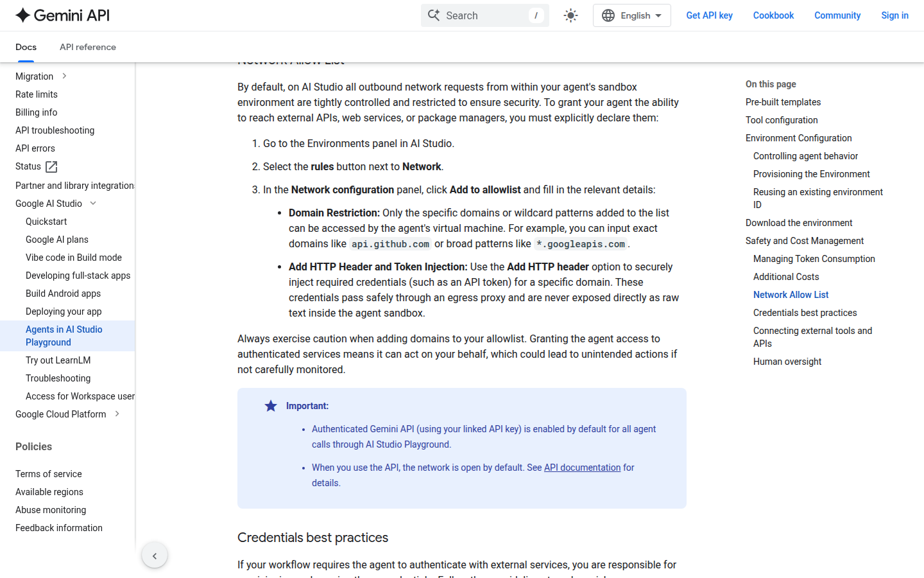Collapse the sidebar with chevron button
This screenshot has width=924, height=578.
(155, 556)
